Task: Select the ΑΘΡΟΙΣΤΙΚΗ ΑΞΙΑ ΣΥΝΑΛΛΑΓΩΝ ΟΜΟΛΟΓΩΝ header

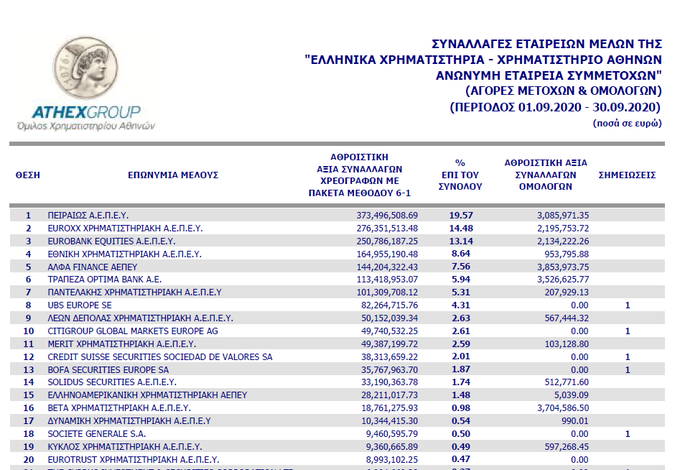Action: pos(546,175)
